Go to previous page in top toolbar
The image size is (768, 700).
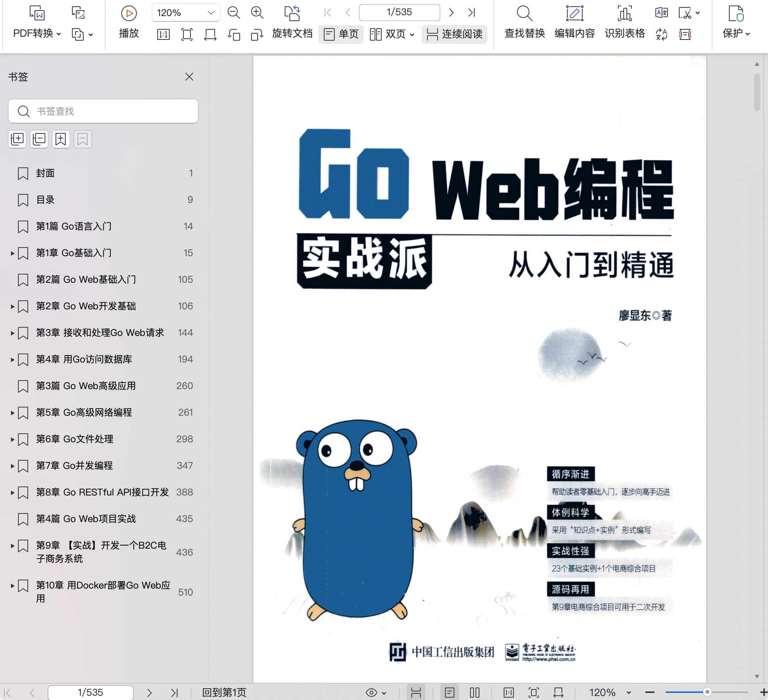click(x=348, y=13)
